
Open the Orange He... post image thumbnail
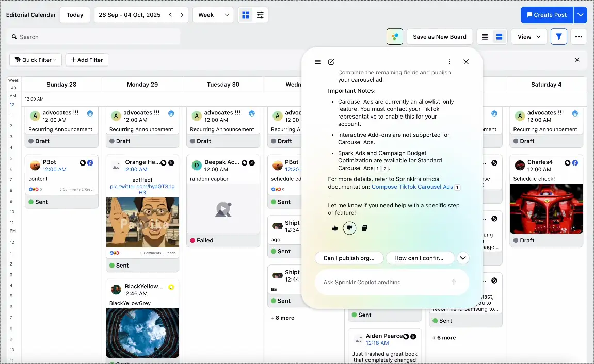(142, 222)
